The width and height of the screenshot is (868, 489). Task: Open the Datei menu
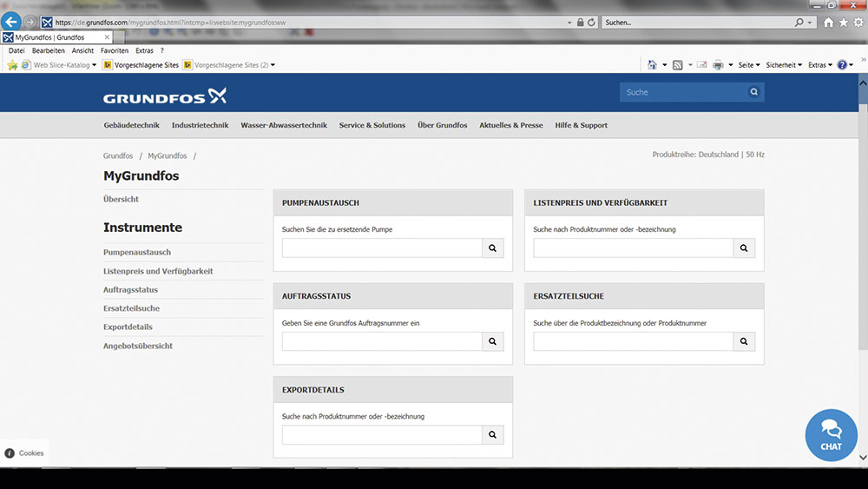16,50
